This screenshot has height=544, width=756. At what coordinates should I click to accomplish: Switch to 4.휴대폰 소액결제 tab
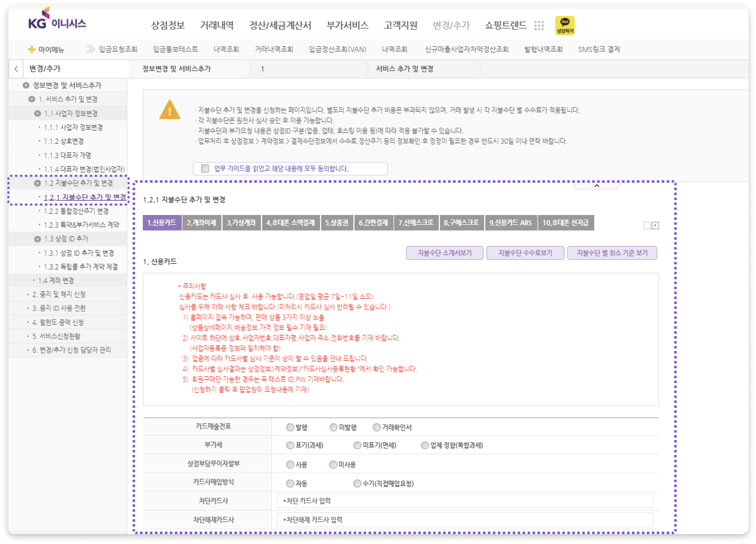[x=290, y=222]
